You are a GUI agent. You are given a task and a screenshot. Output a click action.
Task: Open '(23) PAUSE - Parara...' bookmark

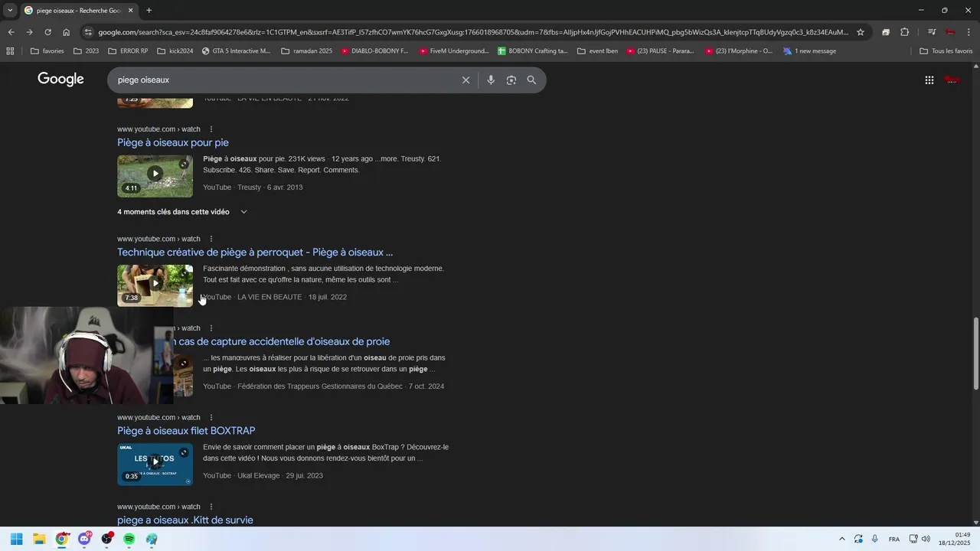(x=660, y=51)
